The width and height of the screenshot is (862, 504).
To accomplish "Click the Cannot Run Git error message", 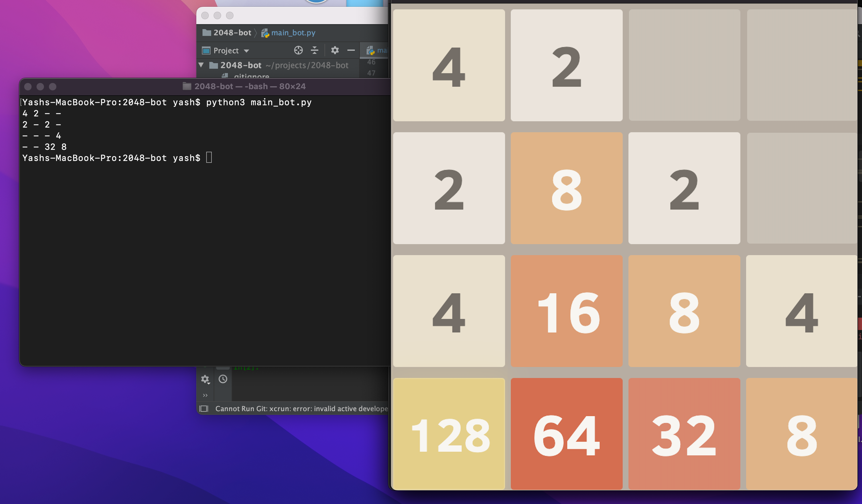I will 301,409.
